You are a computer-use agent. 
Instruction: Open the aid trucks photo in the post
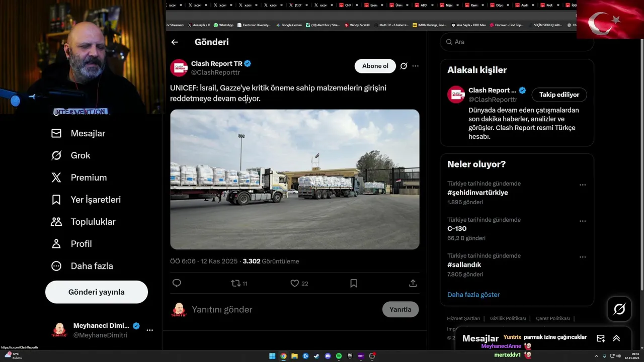(x=295, y=179)
